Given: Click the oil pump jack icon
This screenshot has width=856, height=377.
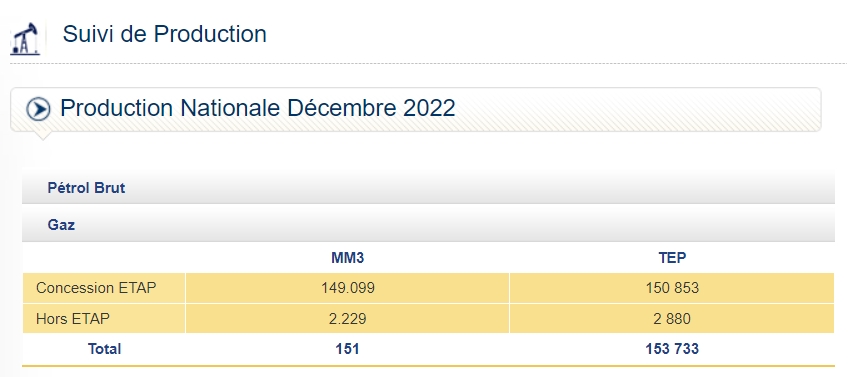Looking at the screenshot, I should [x=26, y=38].
